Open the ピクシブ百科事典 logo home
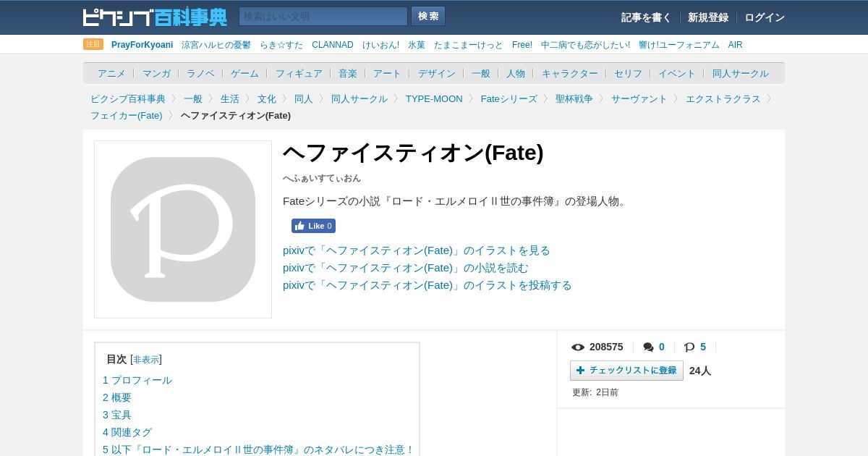 [155, 17]
